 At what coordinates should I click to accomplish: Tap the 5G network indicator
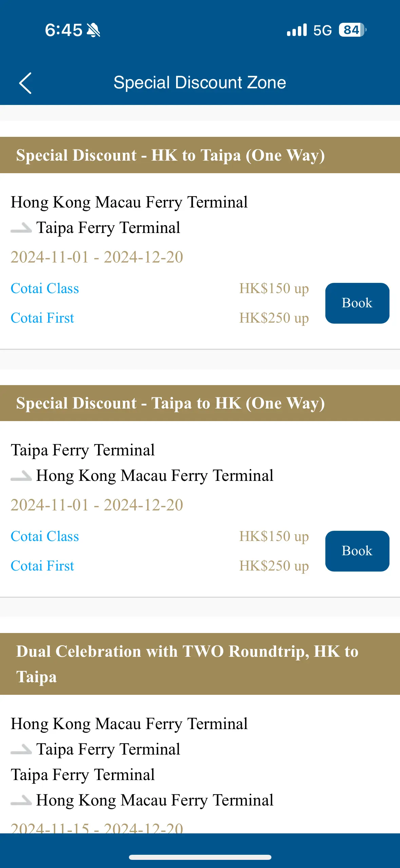tap(322, 30)
